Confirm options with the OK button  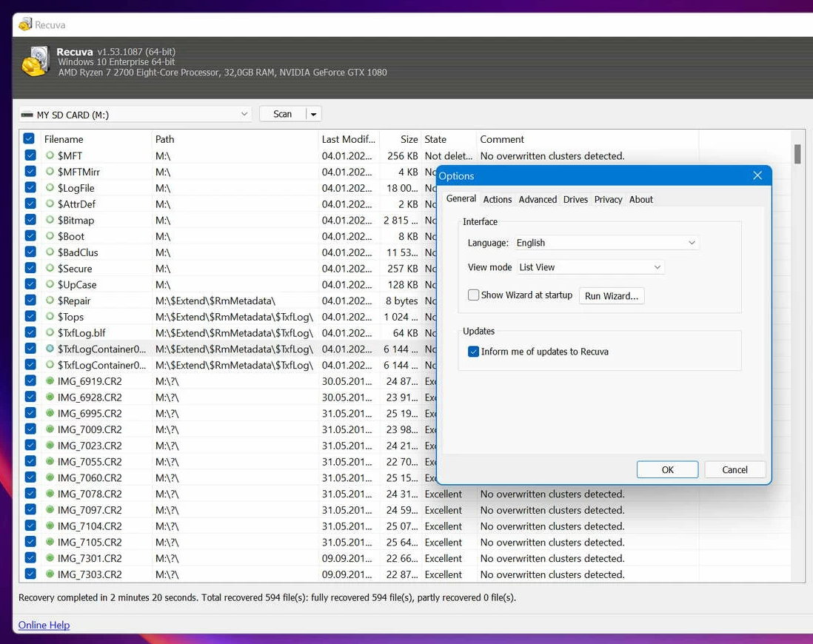pos(667,470)
